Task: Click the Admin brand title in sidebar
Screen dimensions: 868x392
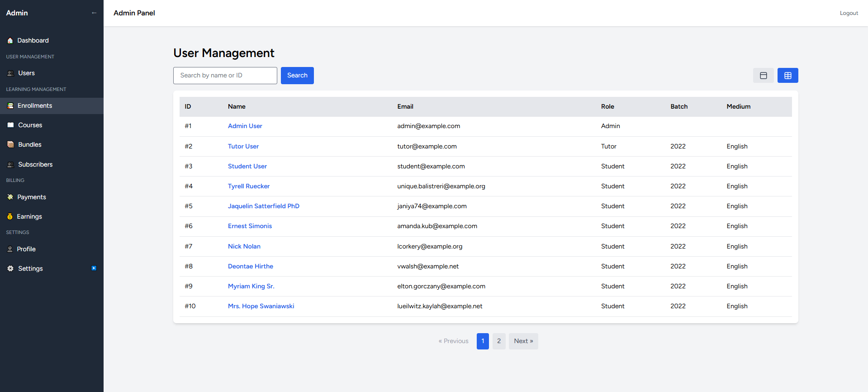Action: (x=17, y=13)
